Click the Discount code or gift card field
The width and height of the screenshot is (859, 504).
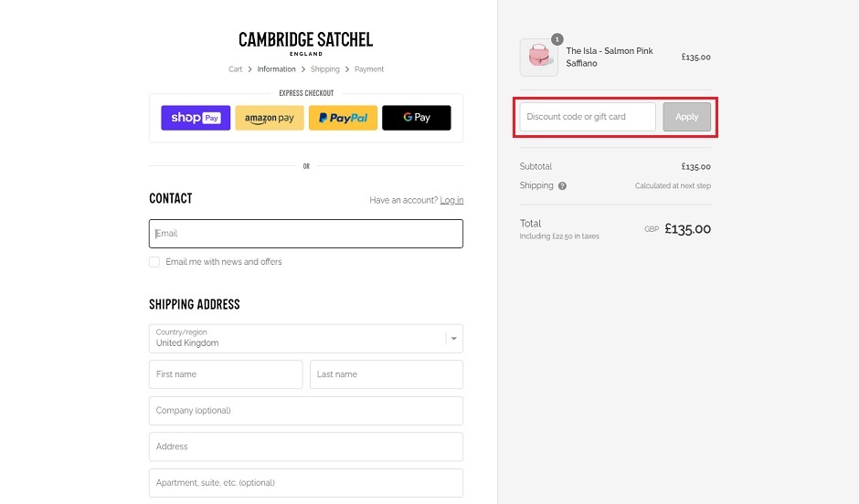coord(588,117)
